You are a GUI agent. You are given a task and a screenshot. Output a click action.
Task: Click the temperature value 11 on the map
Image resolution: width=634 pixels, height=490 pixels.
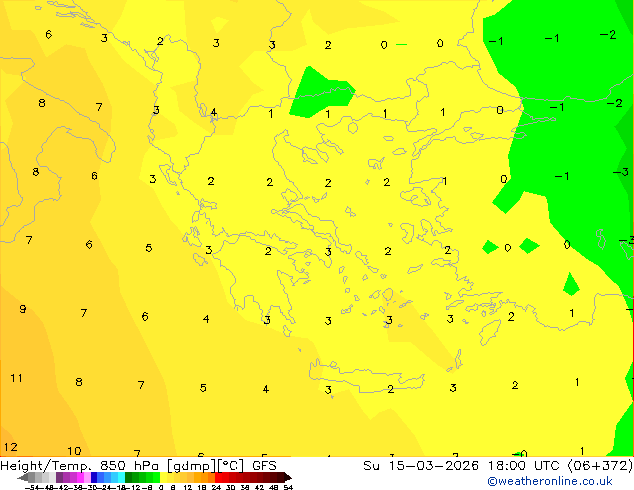[x=16, y=378]
